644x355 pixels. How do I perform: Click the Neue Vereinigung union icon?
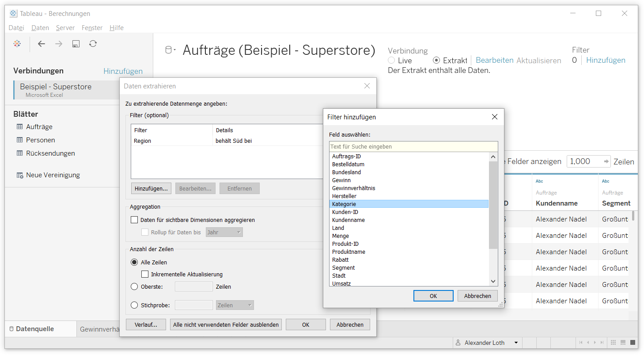click(20, 175)
